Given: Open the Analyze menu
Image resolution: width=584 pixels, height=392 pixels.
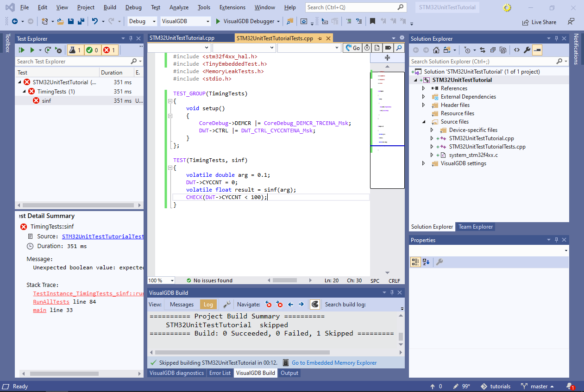Looking at the screenshot, I should click(179, 7).
